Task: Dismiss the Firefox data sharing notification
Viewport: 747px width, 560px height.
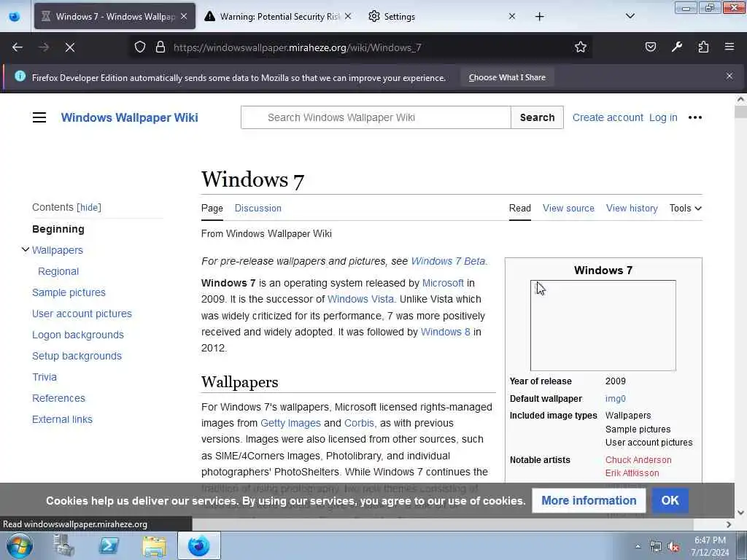Action: [x=729, y=76]
